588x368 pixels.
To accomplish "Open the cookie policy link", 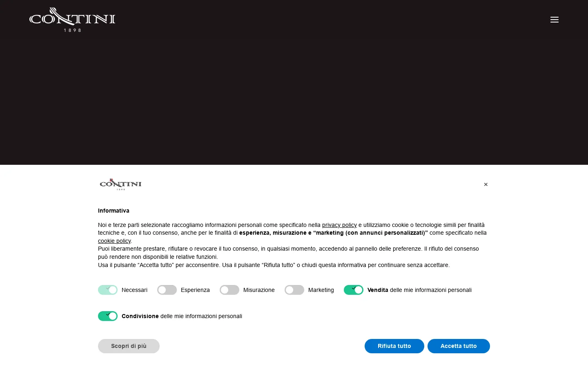I will pyautogui.click(x=114, y=241).
